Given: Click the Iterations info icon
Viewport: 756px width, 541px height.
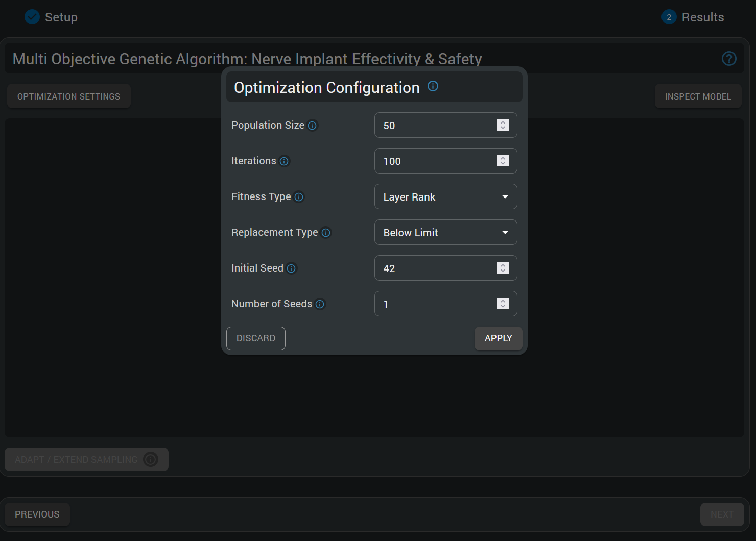Looking at the screenshot, I should click(285, 161).
